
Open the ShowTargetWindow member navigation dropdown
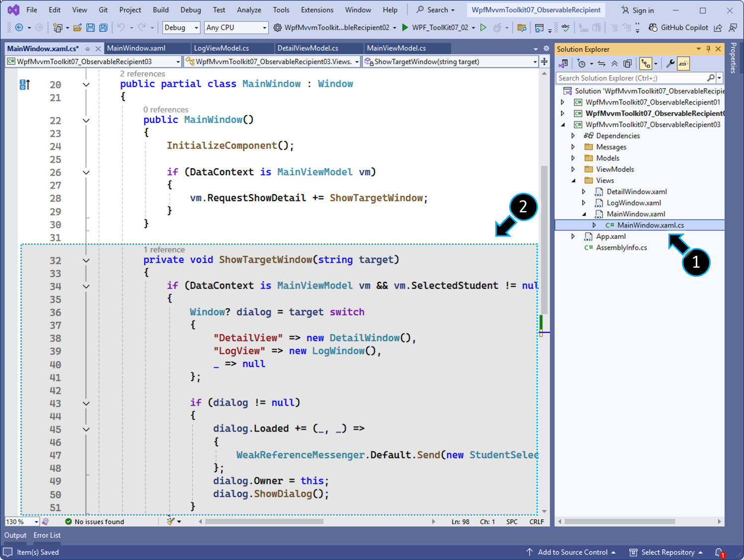(451, 62)
